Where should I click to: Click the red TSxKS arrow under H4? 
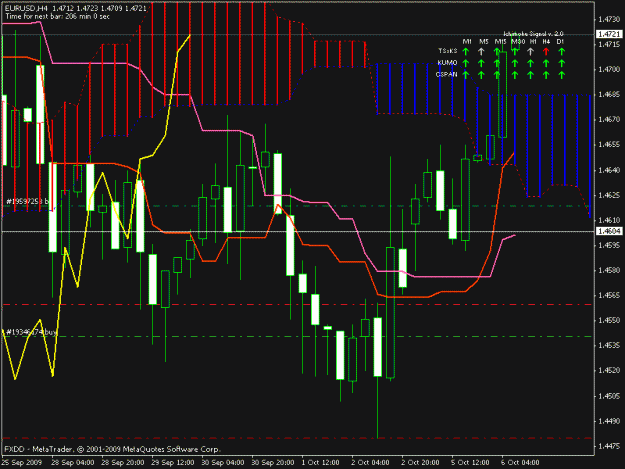click(546, 51)
